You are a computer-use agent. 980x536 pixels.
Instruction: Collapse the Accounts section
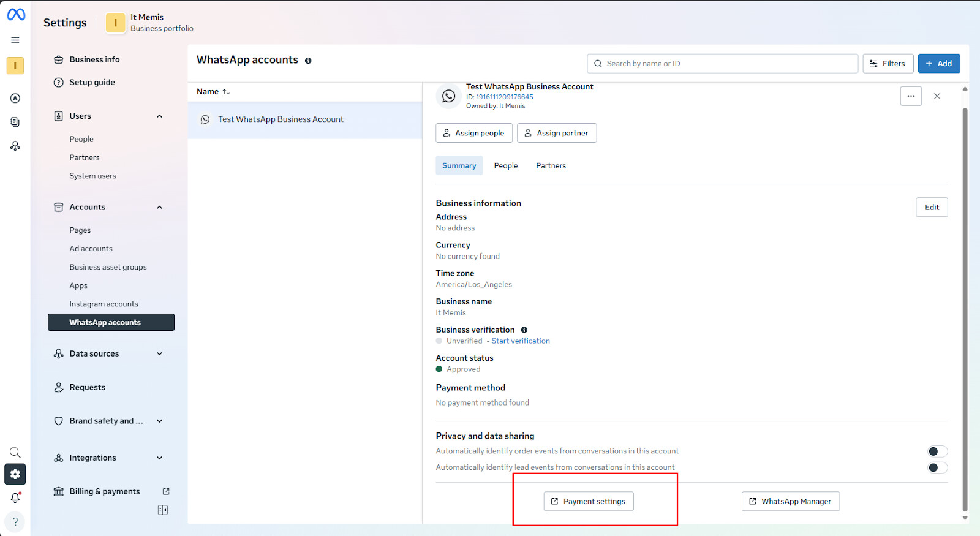(160, 208)
